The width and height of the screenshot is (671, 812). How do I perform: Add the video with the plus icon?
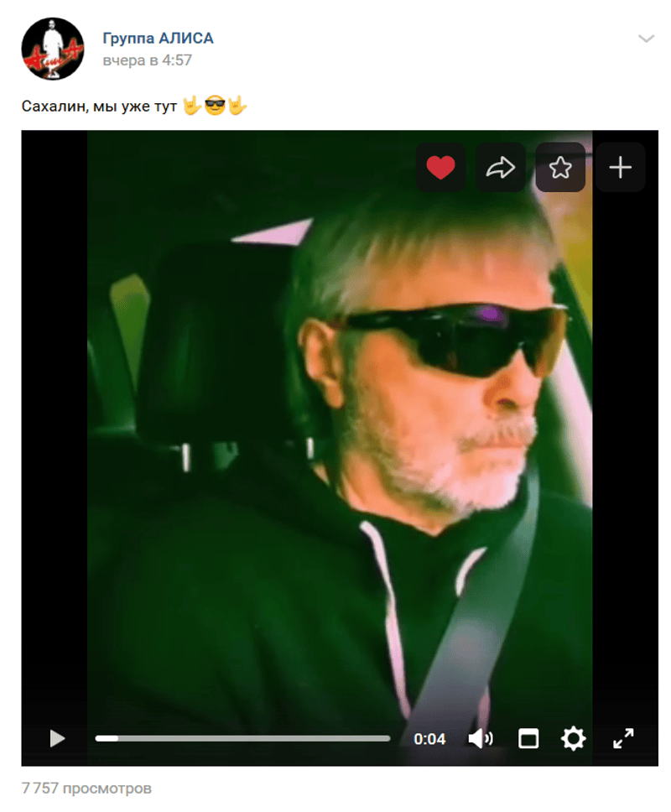[x=620, y=167]
